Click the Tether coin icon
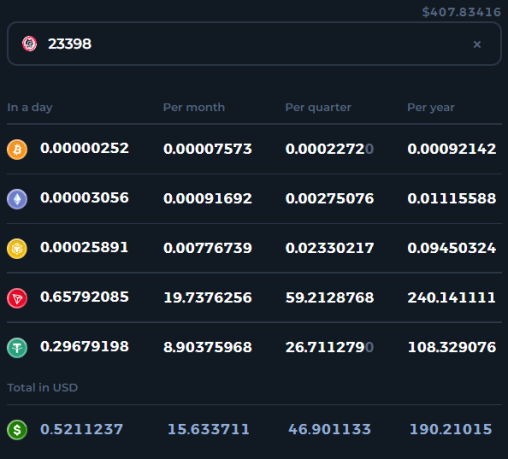 tap(17, 348)
